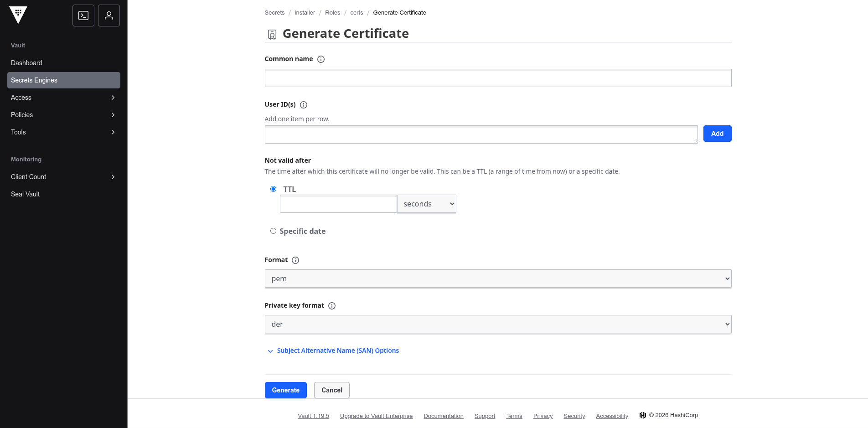The width and height of the screenshot is (868, 428).
Task: Open the user account menu icon
Action: pyautogui.click(x=109, y=15)
